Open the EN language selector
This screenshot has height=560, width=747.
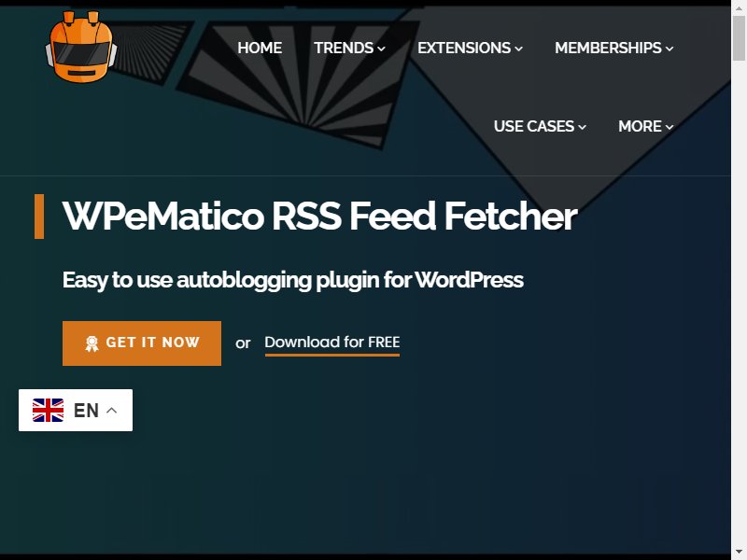tap(76, 410)
